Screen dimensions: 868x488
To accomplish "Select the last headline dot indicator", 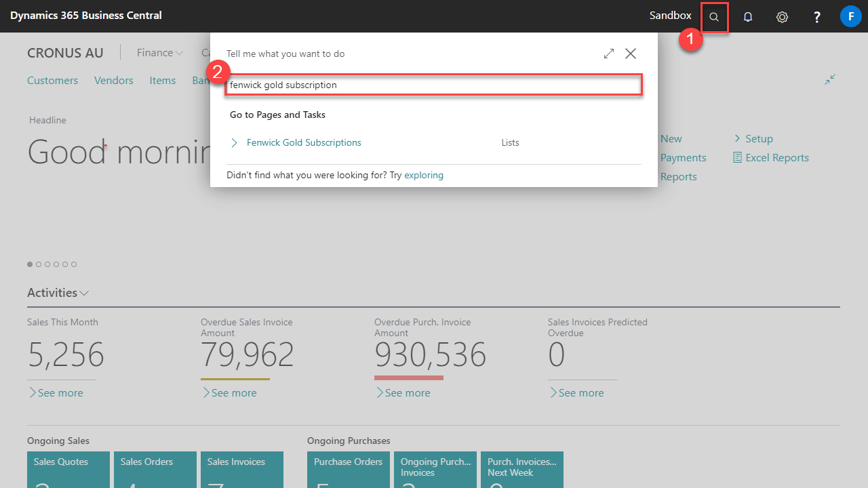I will pyautogui.click(x=74, y=264).
